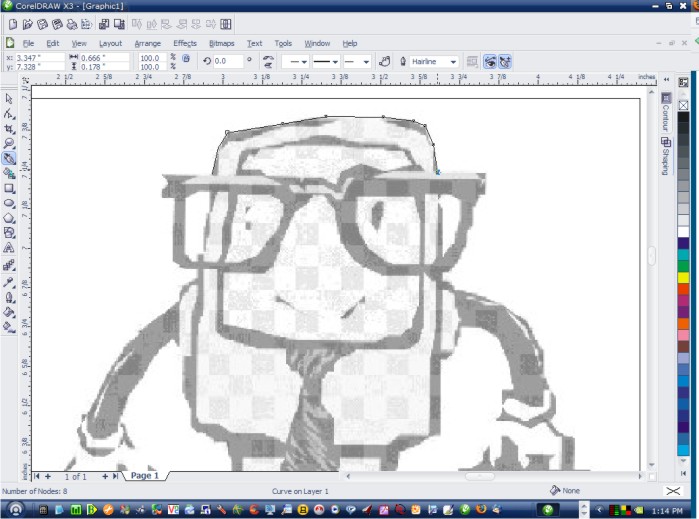The image size is (699, 519).
Task: Open the Tools menu
Action: point(283,43)
